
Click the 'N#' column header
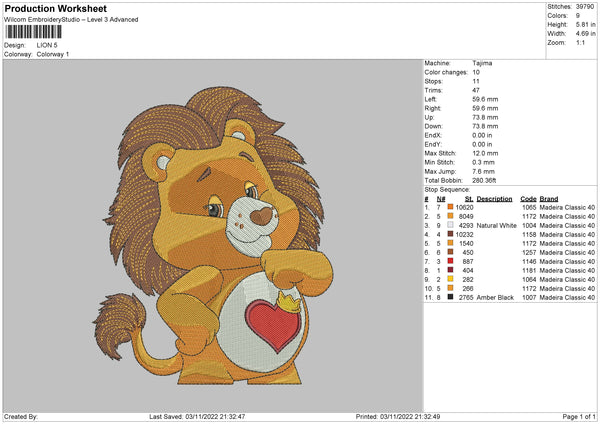[441, 199]
